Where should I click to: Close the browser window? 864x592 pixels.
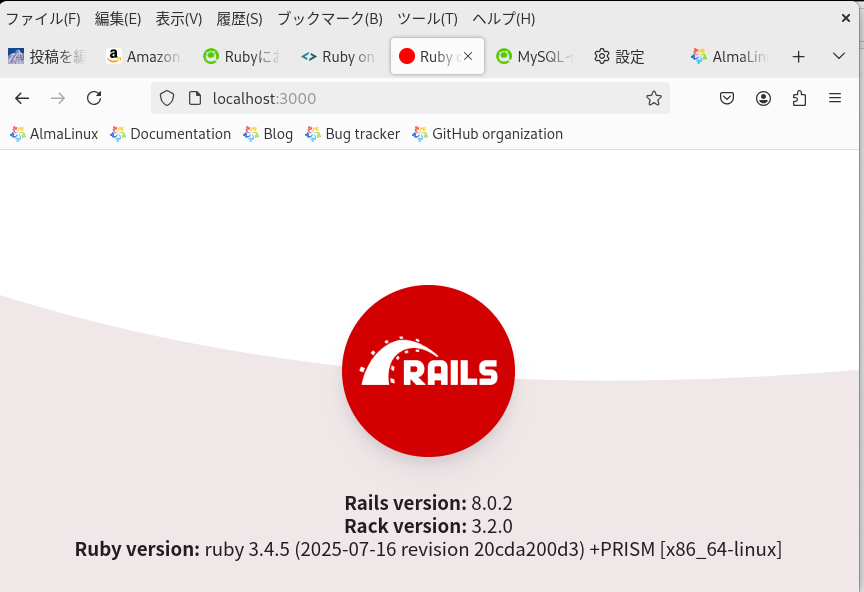846,18
